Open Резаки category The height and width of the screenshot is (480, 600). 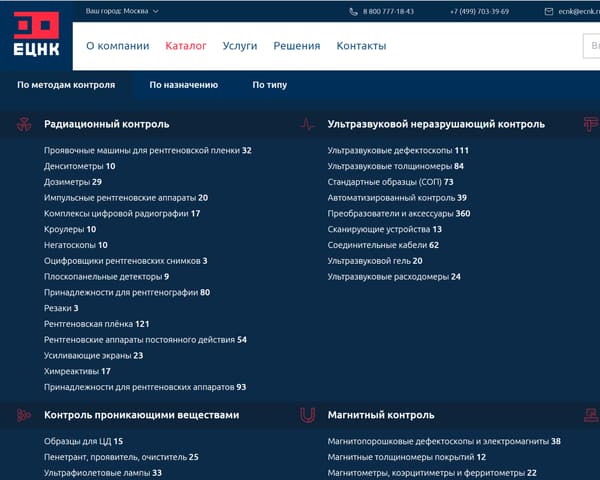click(x=61, y=308)
